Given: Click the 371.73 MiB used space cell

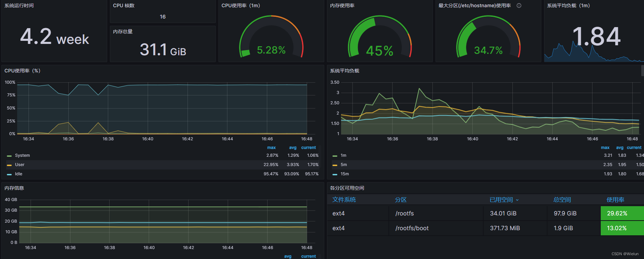Looking at the screenshot, I should 515,228.
